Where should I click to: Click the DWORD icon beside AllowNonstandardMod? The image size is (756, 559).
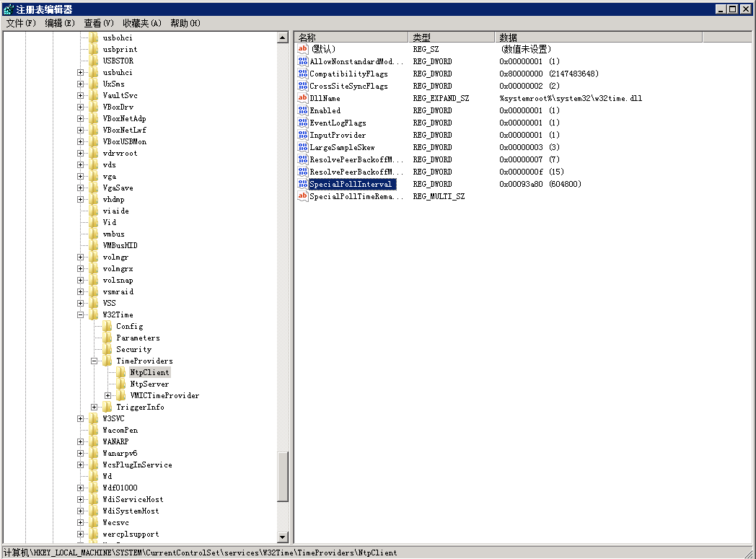303,61
